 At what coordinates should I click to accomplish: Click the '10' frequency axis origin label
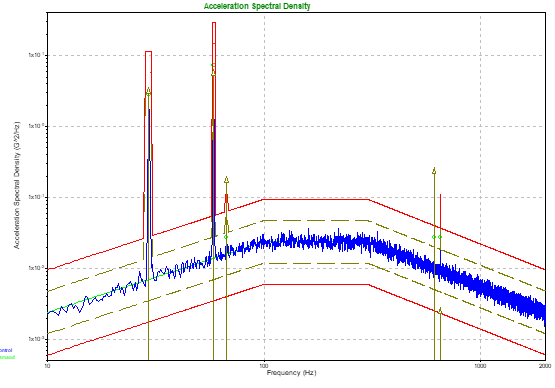coord(47,366)
